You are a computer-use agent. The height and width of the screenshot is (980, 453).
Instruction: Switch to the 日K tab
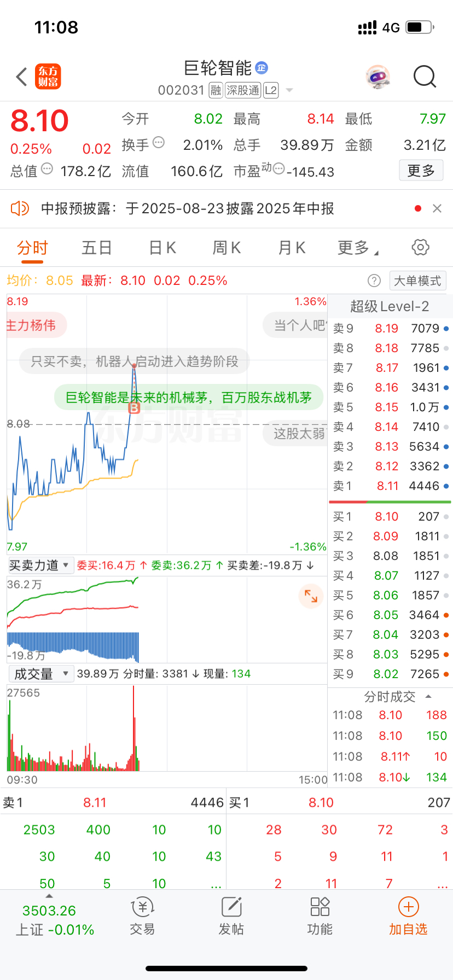click(x=162, y=248)
